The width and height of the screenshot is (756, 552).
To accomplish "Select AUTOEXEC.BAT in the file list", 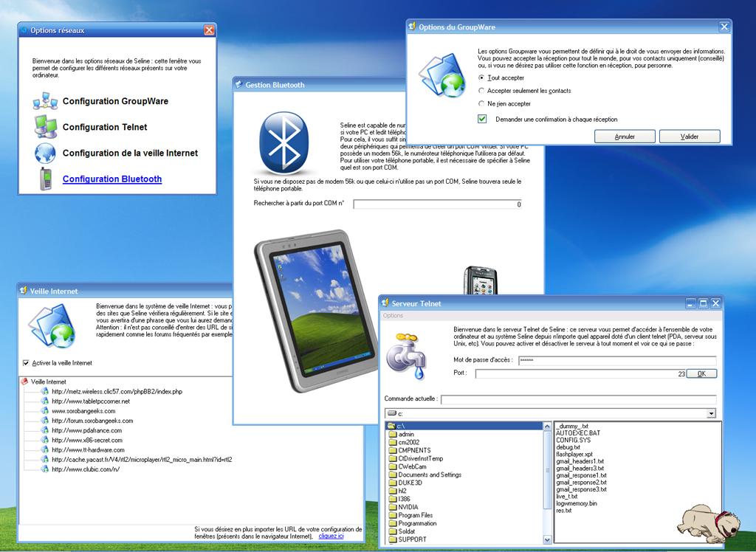I will tap(578, 433).
